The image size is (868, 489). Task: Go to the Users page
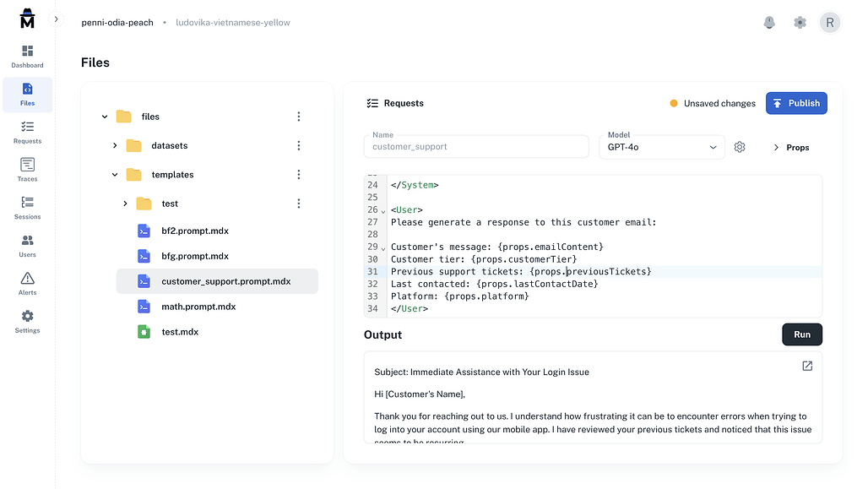(x=27, y=247)
